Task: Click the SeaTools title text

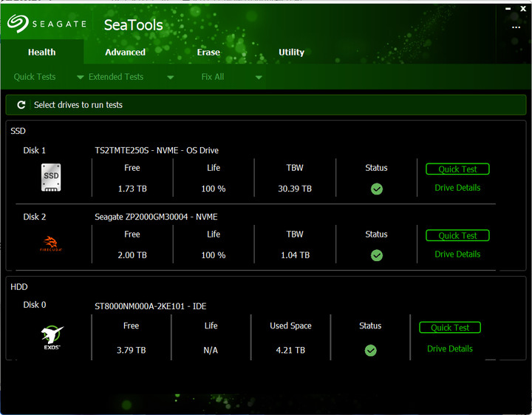Action: coord(133,25)
